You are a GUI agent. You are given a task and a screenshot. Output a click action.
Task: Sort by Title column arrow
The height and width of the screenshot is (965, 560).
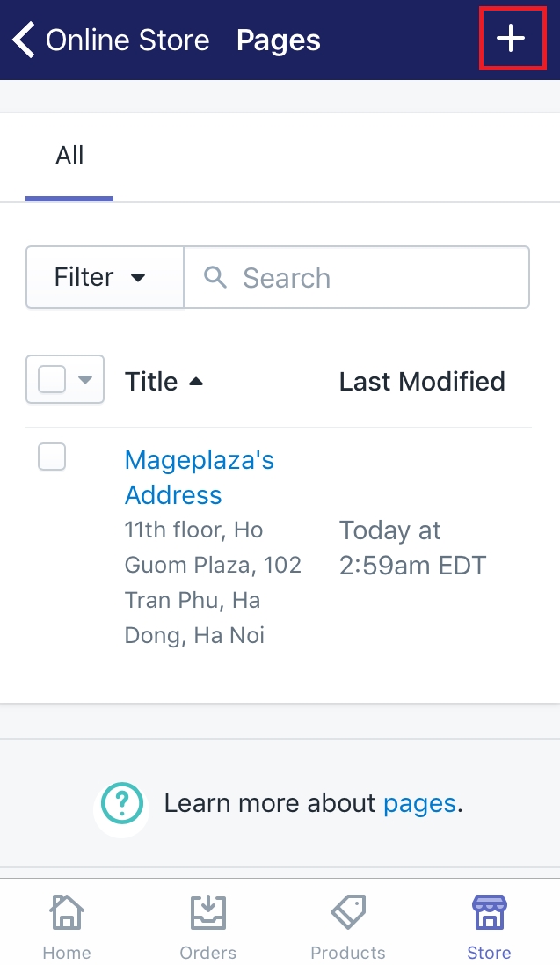click(196, 382)
